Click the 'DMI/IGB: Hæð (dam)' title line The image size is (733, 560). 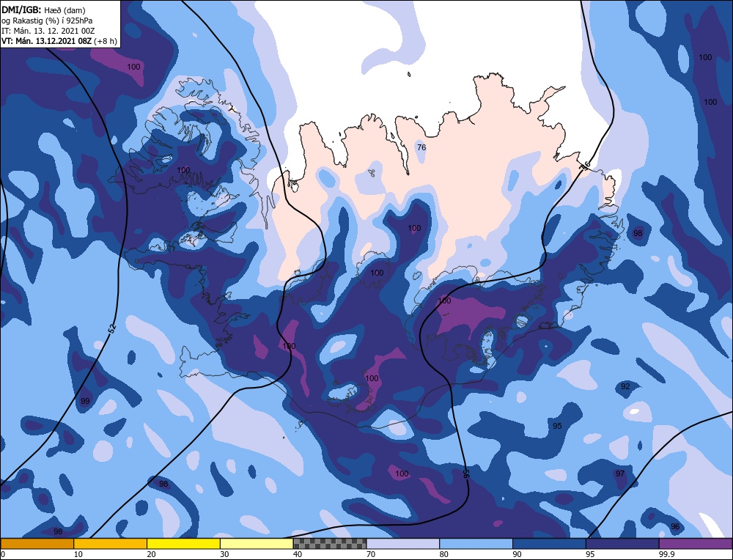pyautogui.click(x=43, y=10)
